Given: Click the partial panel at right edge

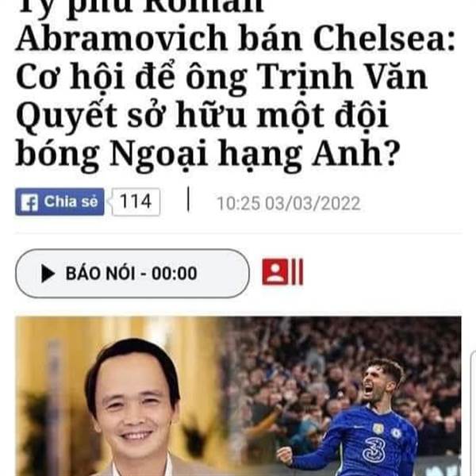Looking at the screenshot, I should [x=473, y=413].
